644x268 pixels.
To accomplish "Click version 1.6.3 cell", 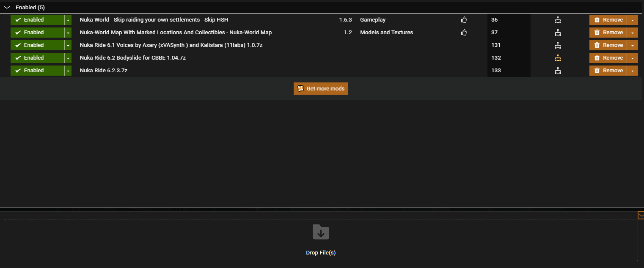I will tap(345, 20).
